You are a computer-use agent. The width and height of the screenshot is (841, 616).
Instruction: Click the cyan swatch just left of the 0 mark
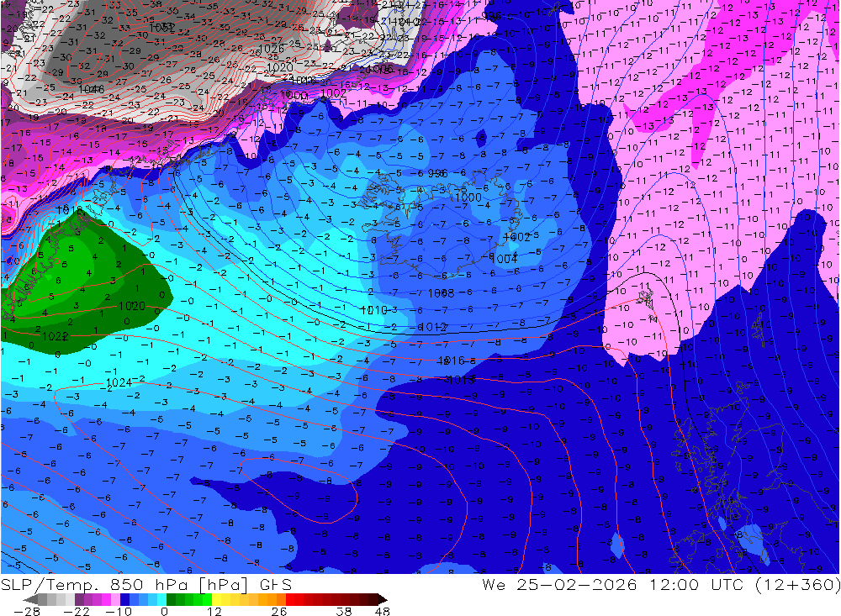pos(161,600)
